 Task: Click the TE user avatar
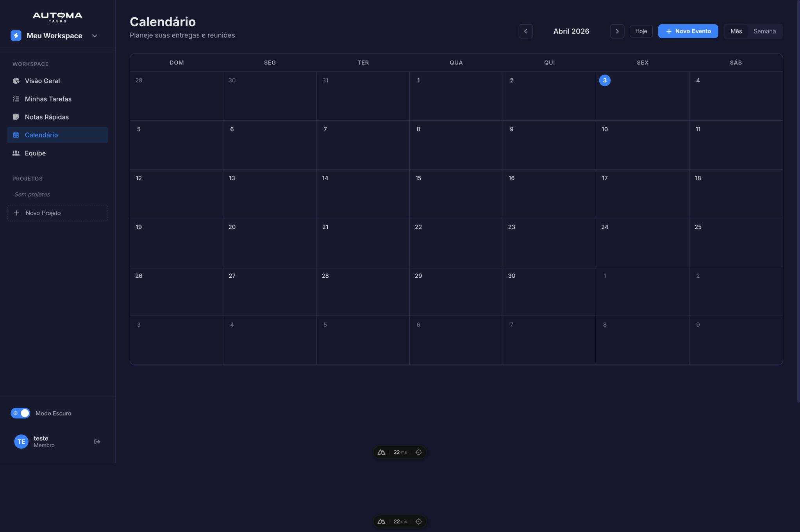coord(21,442)
